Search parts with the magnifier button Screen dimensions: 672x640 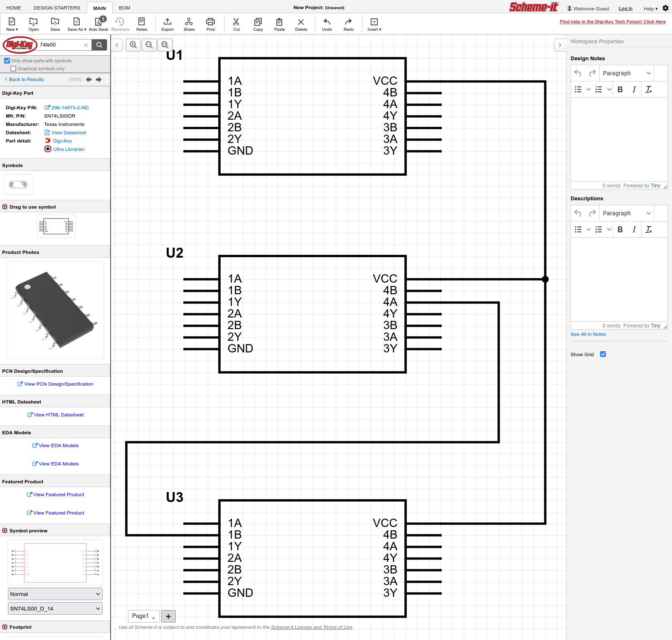click(x=99, y=45)
